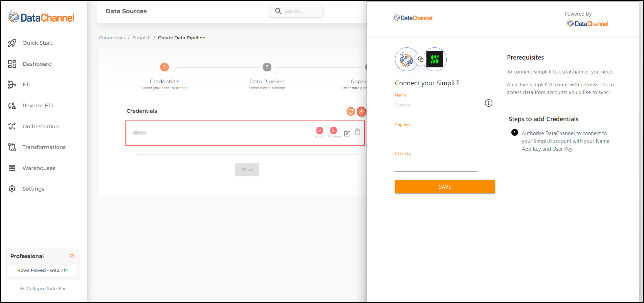Viewport: 644px width, 303px height.
Task: Open Quick Start menu item
Action: point(37,43)
